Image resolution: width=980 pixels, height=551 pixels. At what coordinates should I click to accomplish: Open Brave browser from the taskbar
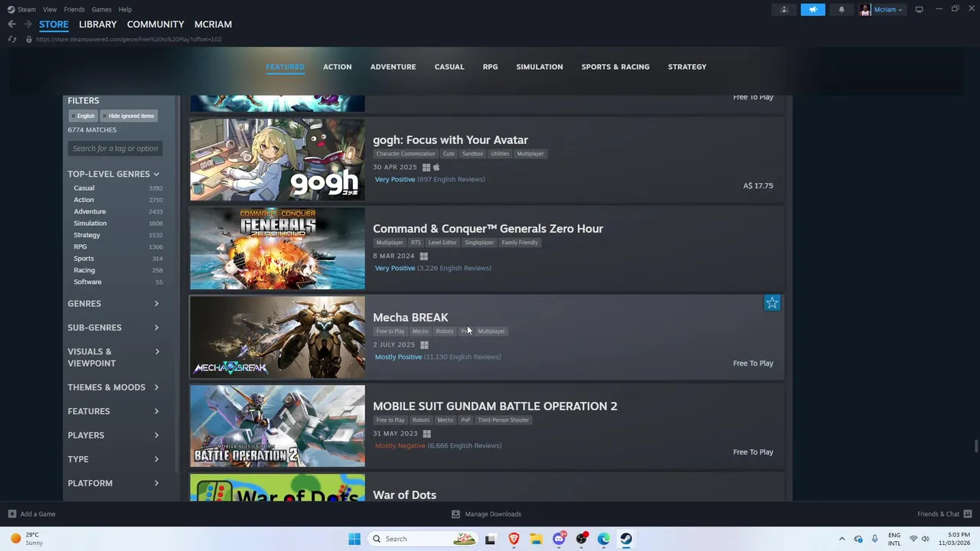pos(514,539)
